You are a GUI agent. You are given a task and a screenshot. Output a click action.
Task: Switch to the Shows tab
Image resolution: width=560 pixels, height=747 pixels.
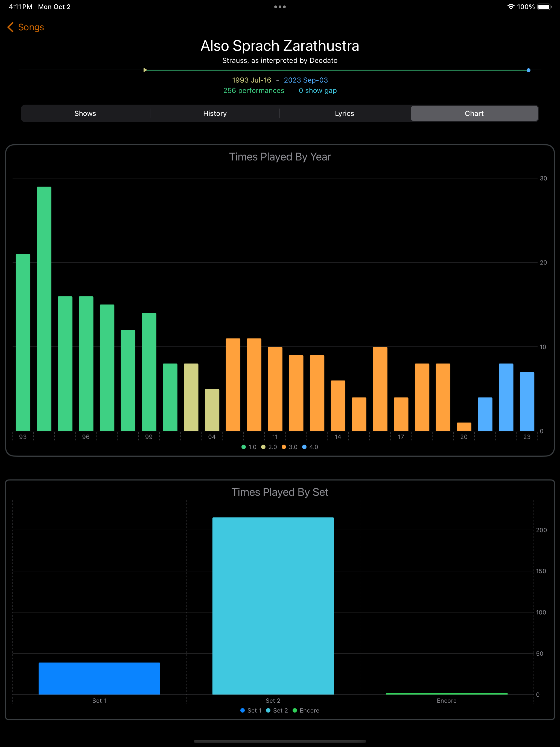click(85, 113)
